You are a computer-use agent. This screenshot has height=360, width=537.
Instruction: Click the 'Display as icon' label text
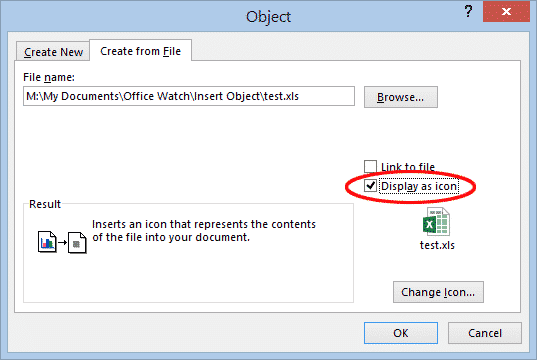click(x=419, y=186)
